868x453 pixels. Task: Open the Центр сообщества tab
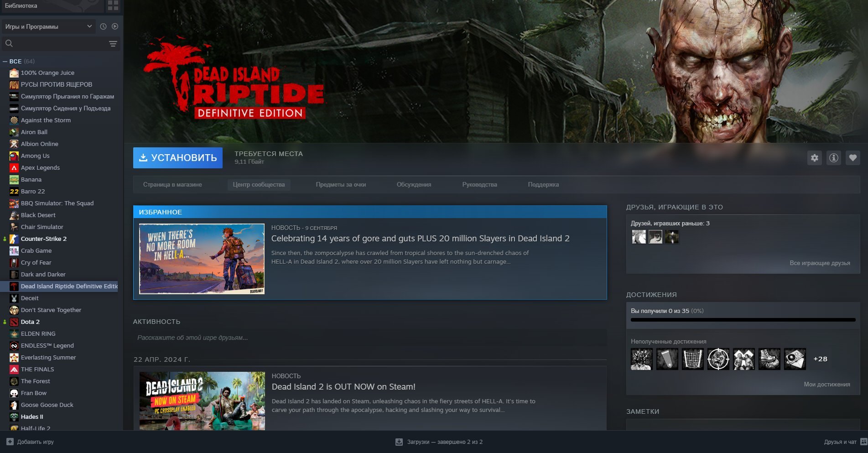259,185
